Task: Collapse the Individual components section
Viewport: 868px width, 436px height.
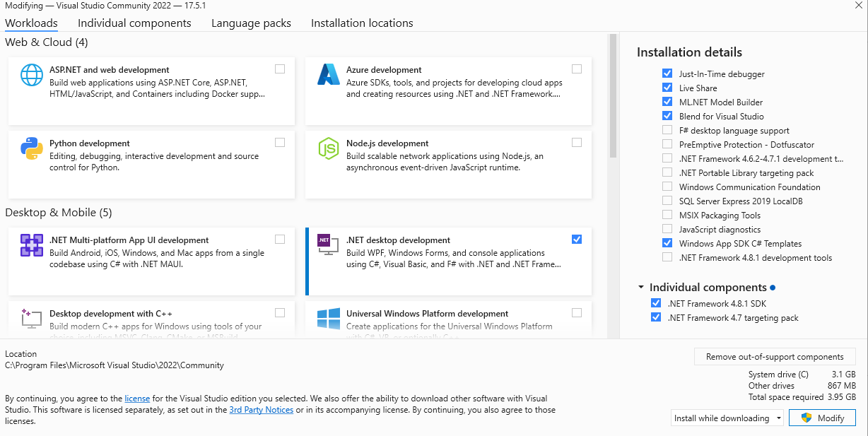Action: [641, 288]
